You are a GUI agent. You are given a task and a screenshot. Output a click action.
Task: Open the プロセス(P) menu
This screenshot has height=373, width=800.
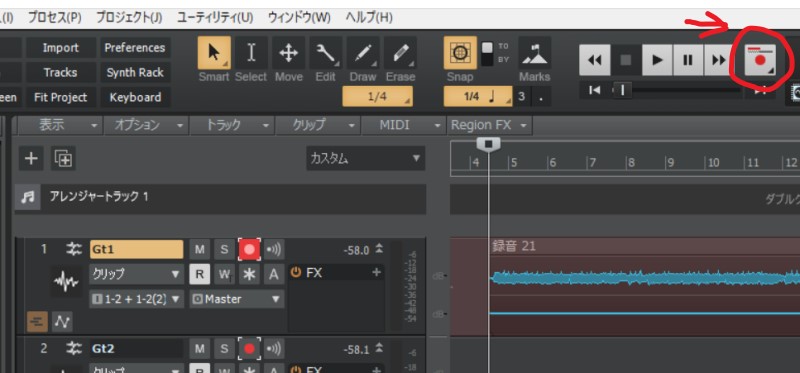tap(54, 18)
